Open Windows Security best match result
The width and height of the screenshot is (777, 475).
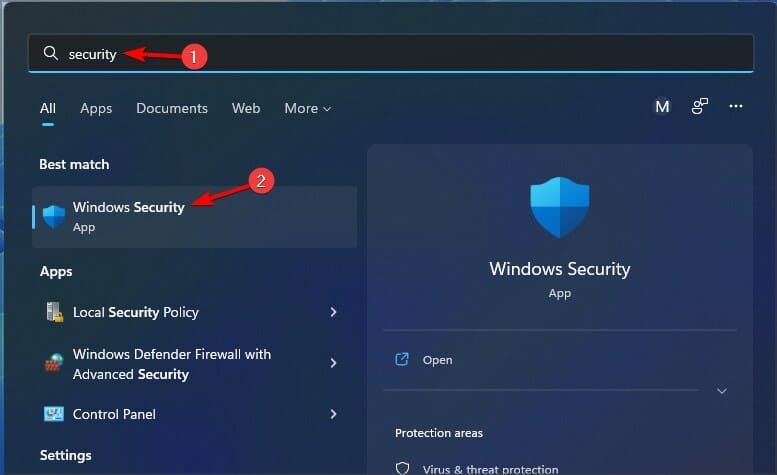click(x=194, y=217)
